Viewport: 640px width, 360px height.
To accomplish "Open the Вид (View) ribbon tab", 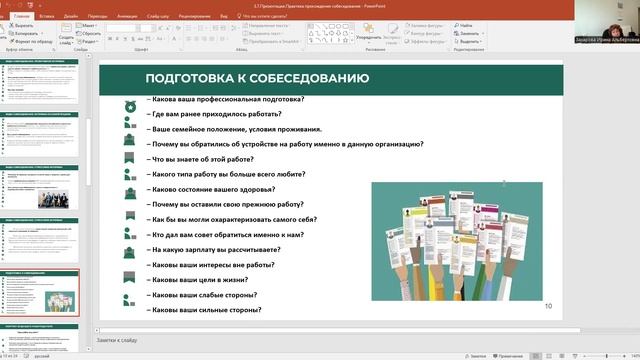I will click(224, 16).
